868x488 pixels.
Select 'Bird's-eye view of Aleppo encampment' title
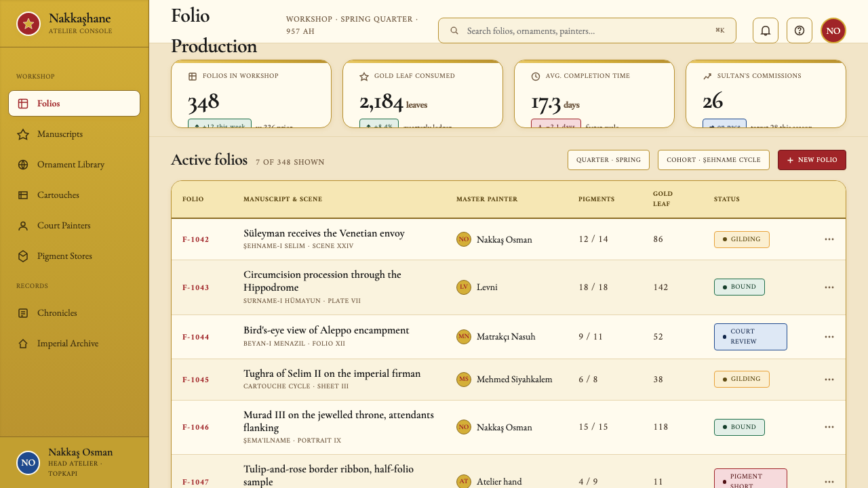(x=326, y=330)
